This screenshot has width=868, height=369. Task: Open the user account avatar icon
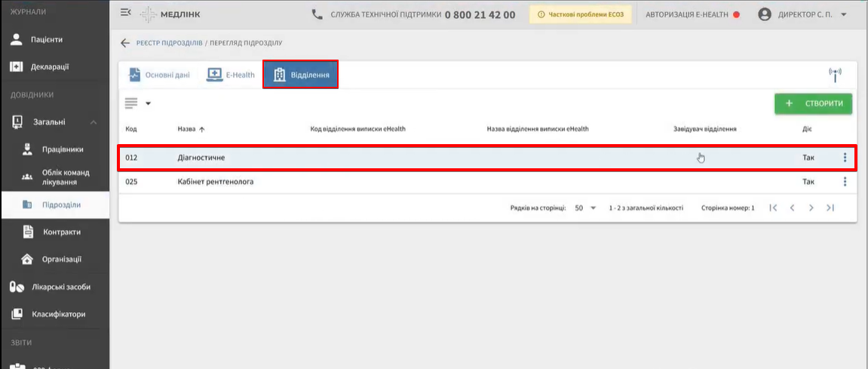[765, 15]
